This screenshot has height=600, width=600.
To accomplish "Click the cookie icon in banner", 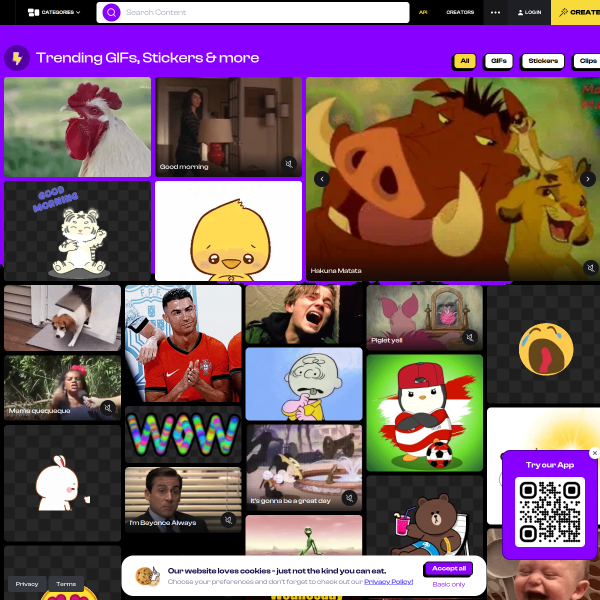I will (148, 576).
